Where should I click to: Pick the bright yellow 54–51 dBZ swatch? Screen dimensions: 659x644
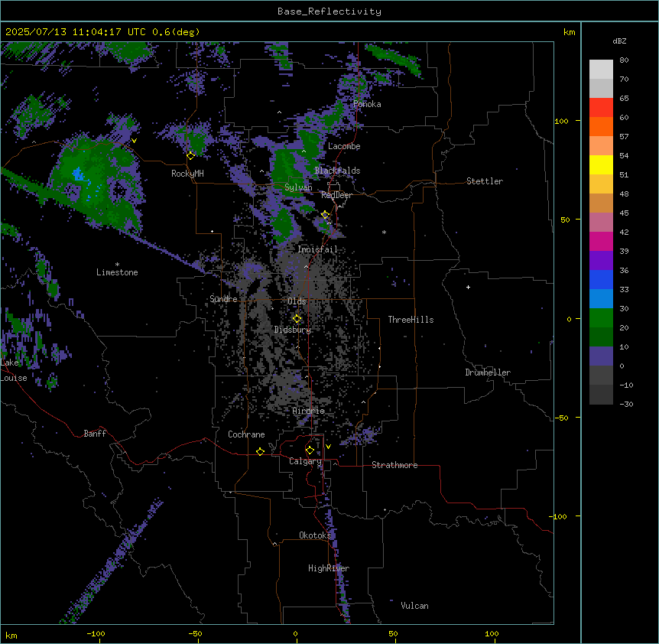601,164
